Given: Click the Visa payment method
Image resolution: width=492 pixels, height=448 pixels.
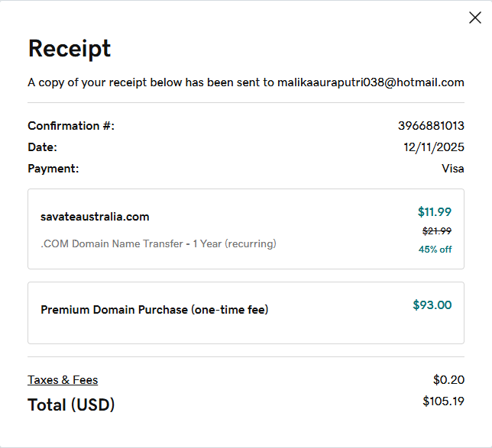Looking at the screenshot, I should (x=452, y=169).
